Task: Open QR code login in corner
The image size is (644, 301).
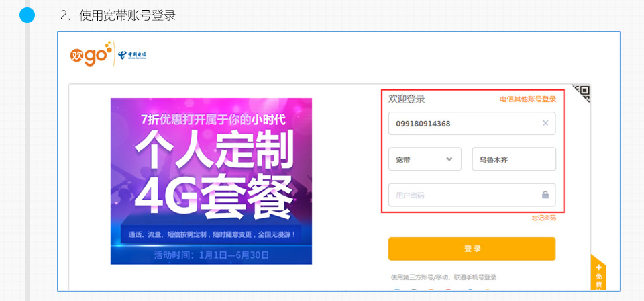Action: point(582,93)
